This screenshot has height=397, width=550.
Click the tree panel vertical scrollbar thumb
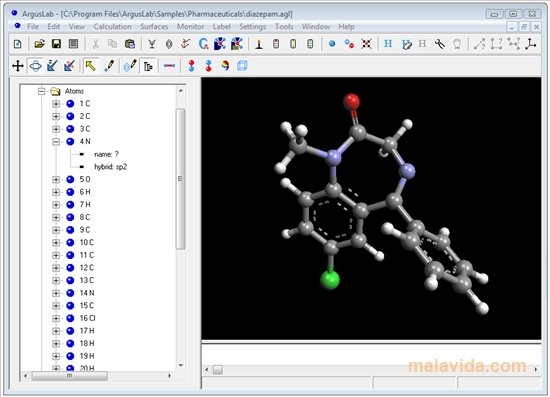tap(180, 179)
